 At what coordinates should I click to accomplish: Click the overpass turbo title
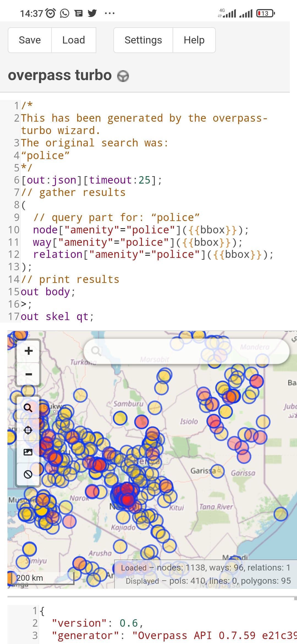[x=60, y=75]
